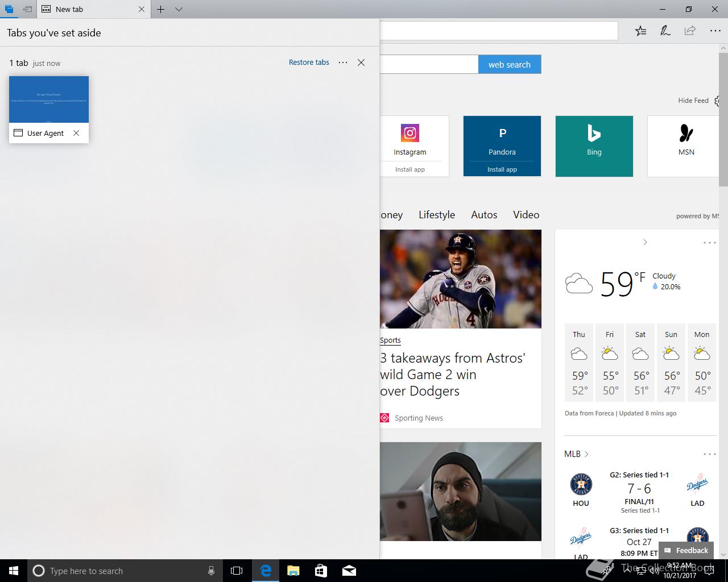Click the Add notes pen icon
Image resolution: width=728 pixels, height=582 pixels.
click(x=665, y=31)
